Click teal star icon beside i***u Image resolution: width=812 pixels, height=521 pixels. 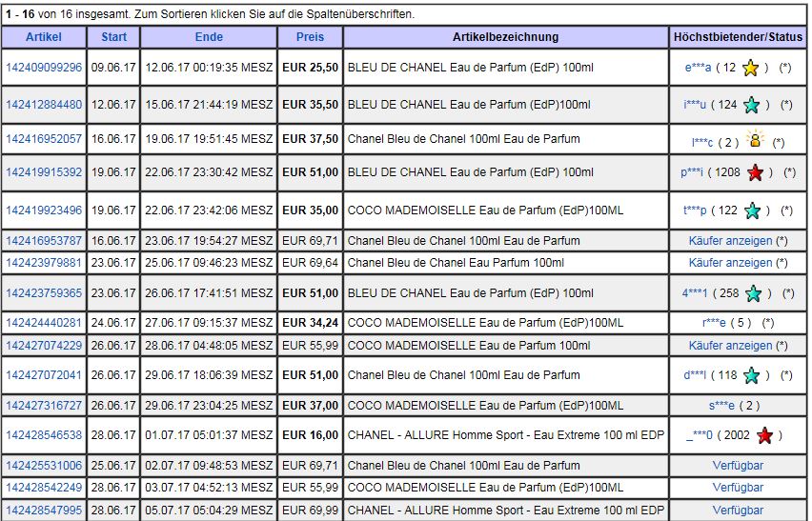(x=751, y=105)
